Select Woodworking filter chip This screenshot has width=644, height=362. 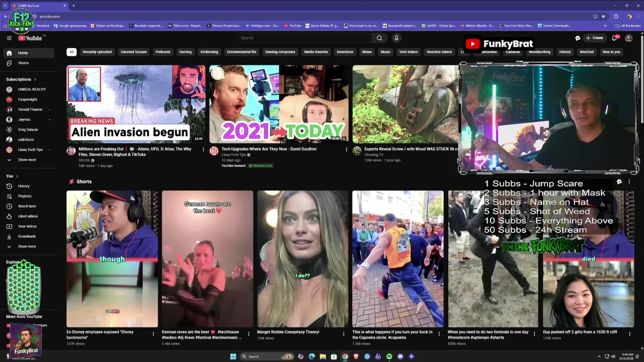[x=539, y=52]
